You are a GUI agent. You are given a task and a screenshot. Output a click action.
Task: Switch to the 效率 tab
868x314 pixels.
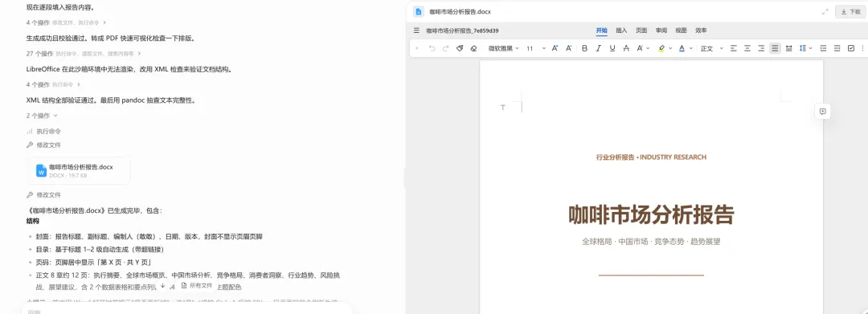pos(701,31)
